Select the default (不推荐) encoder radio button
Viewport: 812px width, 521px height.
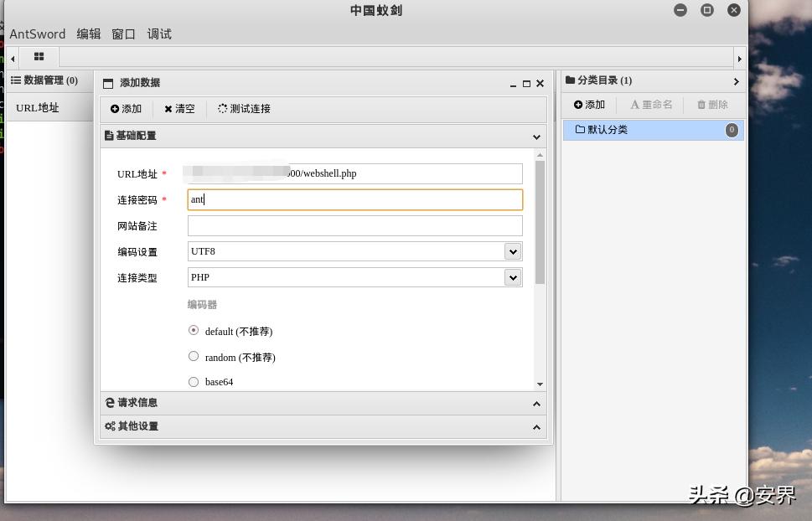(194, 330)
